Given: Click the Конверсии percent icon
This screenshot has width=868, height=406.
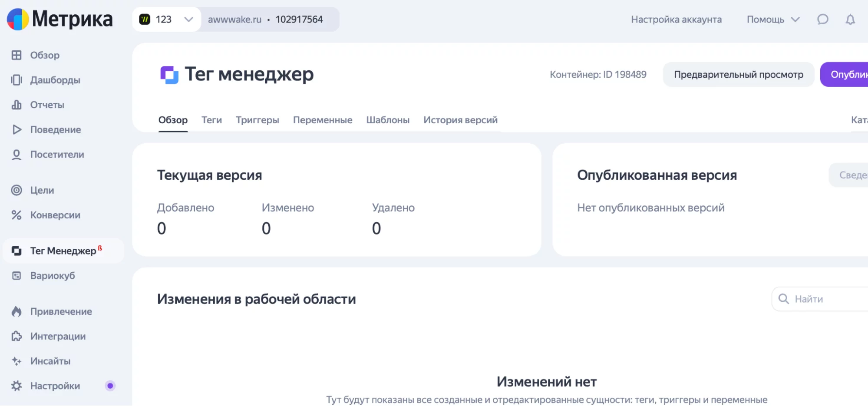Looking at the screenshot, I should (x=17, y=215).
